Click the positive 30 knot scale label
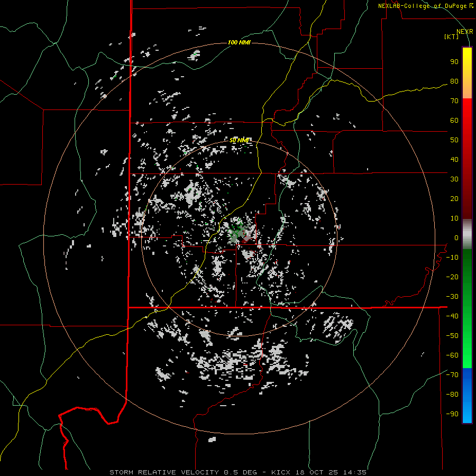 coord(454,179)
